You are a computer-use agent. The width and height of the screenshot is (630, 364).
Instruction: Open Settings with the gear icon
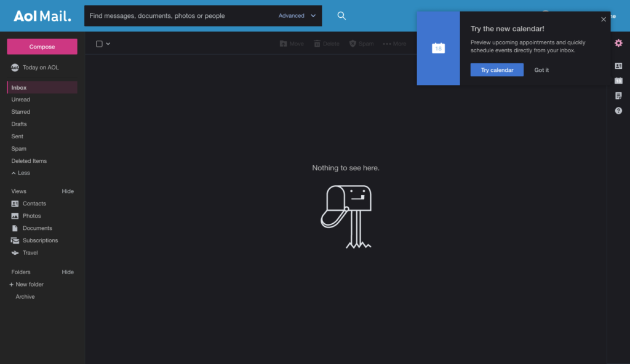click(618, 43)
